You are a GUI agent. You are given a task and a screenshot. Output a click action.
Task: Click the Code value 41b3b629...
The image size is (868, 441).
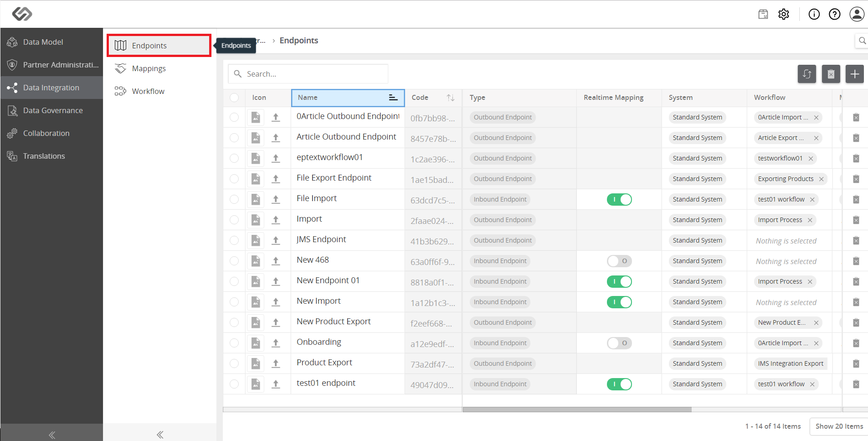[432, 241]
